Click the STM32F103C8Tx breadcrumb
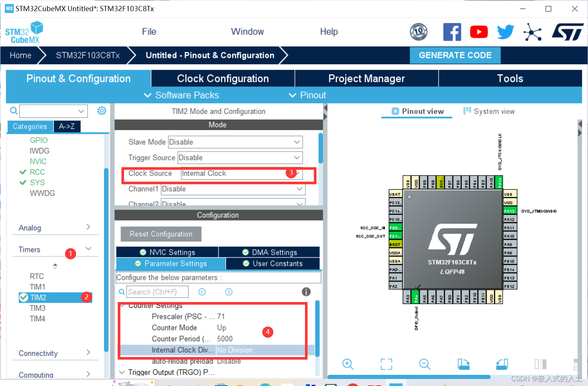 88,55
